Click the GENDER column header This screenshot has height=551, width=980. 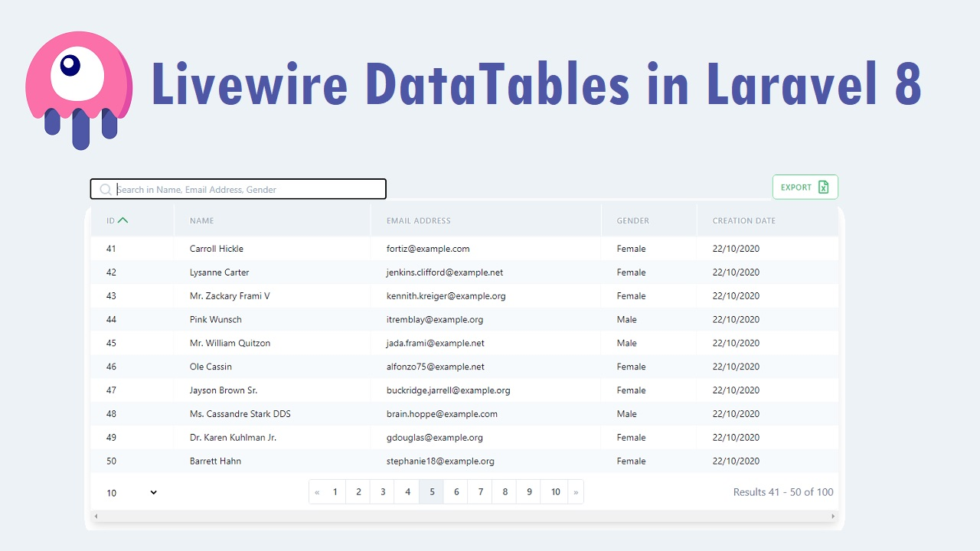coord(632,220)
